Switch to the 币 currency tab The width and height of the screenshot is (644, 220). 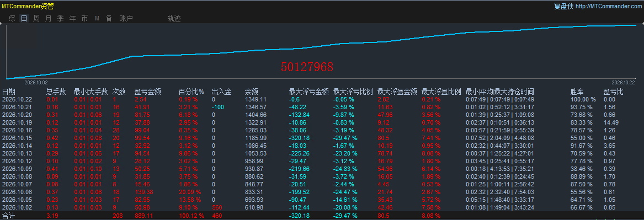[84, 18]
